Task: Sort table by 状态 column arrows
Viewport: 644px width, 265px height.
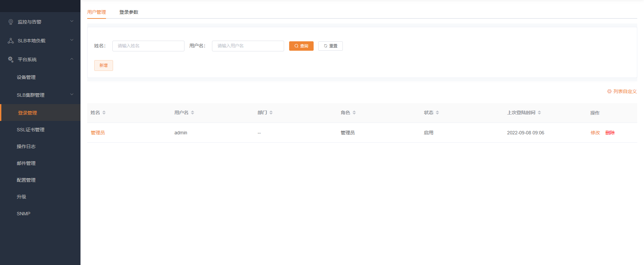Action: click(x=437, y=113)
